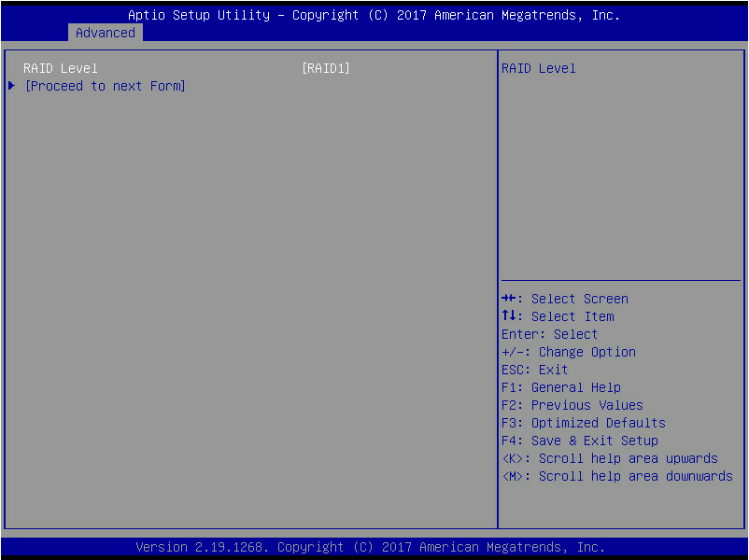The height and width of the screenshot is (560, 749).
Task: Click the arrow beside Proceed to next Form
Action: (x=12, y=86)
